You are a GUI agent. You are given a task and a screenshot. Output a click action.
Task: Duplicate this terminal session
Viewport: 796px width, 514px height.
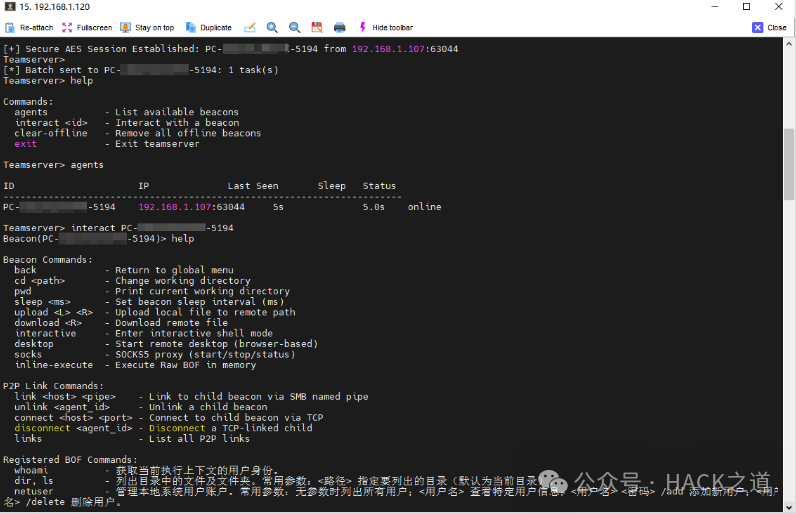[209, 27]
